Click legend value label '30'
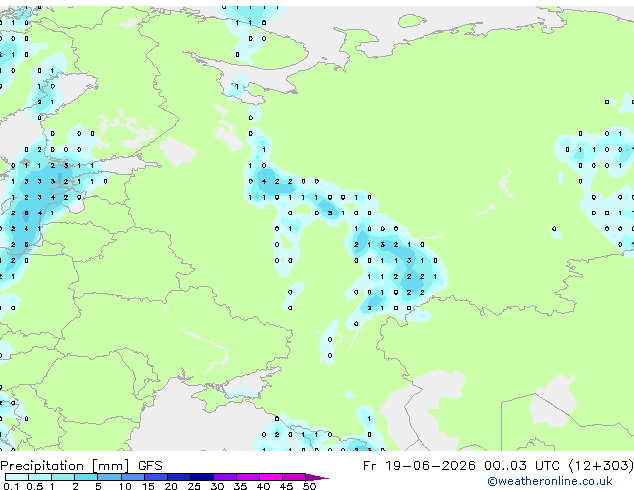The width and height of the screenshot is (634, 490). tap(218, 486)
